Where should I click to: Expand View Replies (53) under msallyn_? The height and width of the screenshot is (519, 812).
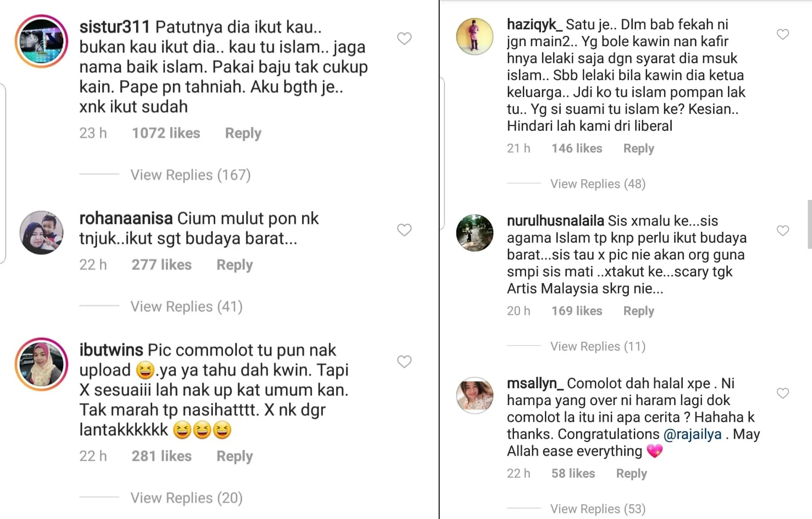[598, 508]
